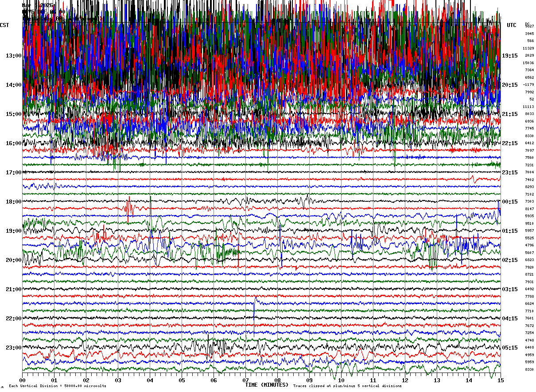Image resolution: width=536 pixels, height=392 pixels.
Task: Click the 'Traces clipped at plus/minus 5 vertical divisions' note
Action: (x=347, y=386)
